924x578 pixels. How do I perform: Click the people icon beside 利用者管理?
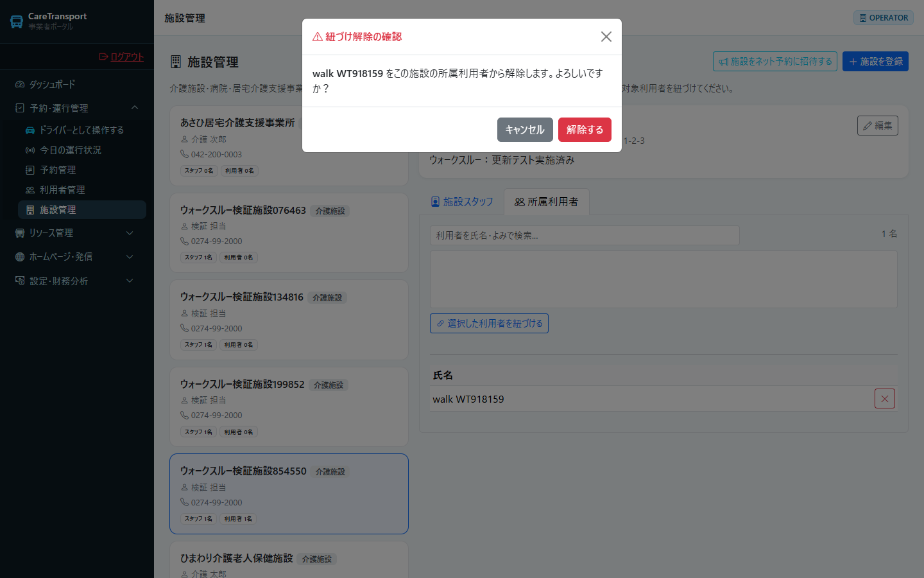(x=30, y=190)
